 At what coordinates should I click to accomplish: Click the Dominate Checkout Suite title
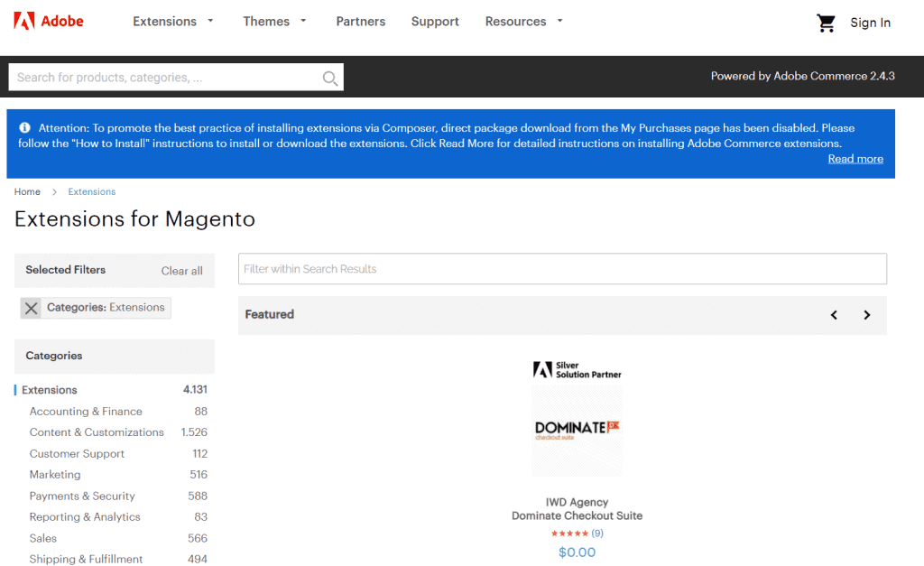coord(577,515)
